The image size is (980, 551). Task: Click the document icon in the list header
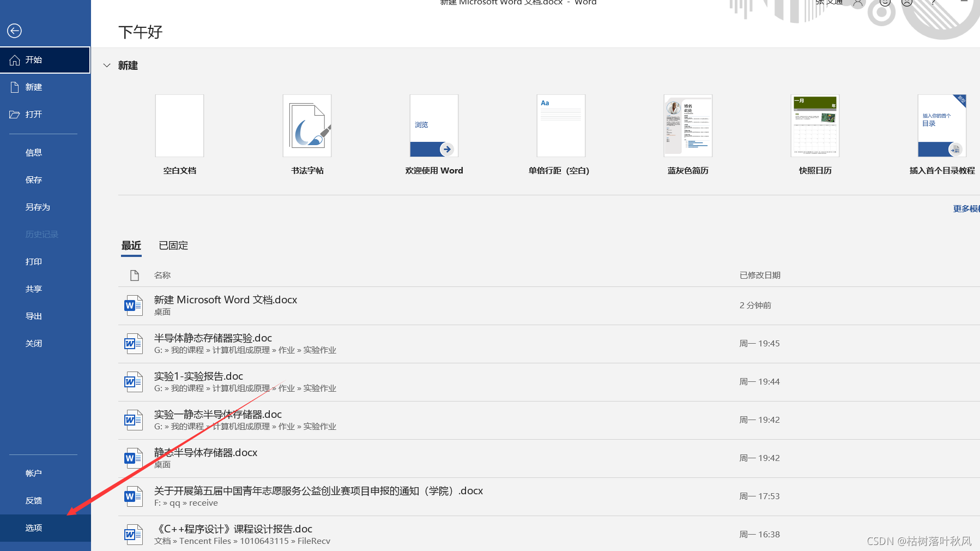pos(135,275)
